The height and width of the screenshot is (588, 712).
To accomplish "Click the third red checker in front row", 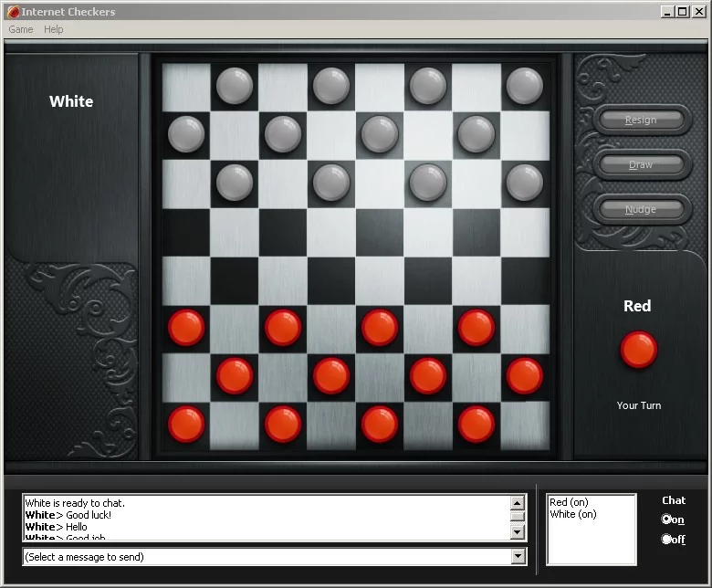I will (380, 328).
